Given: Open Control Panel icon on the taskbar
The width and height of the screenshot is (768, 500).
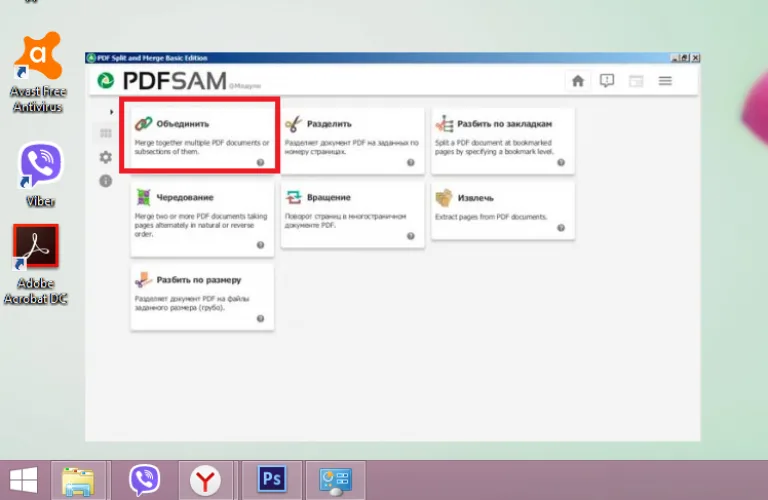Looking at the screenshot, I should coord(336,481).
